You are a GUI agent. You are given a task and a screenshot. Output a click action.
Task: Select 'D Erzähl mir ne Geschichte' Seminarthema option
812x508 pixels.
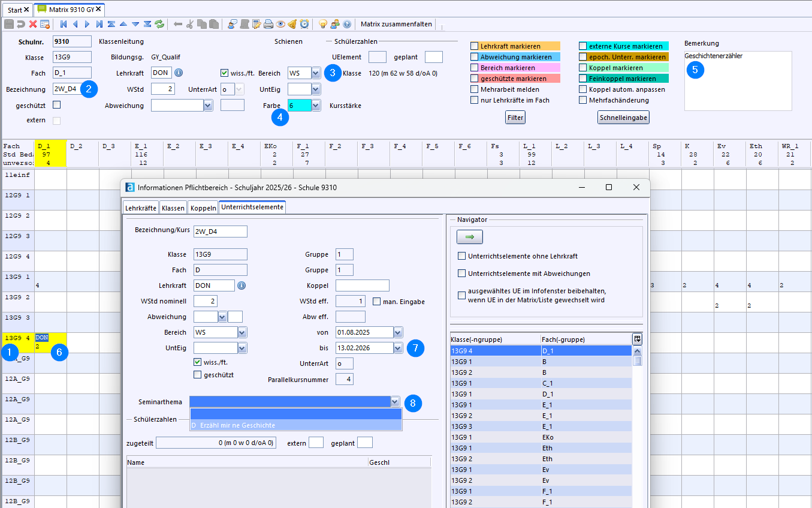[x=295, y=425]
